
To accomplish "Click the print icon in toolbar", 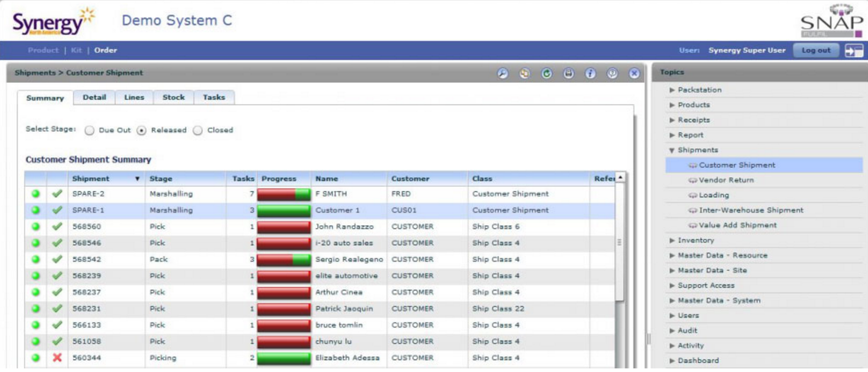I will click(568, 73).
